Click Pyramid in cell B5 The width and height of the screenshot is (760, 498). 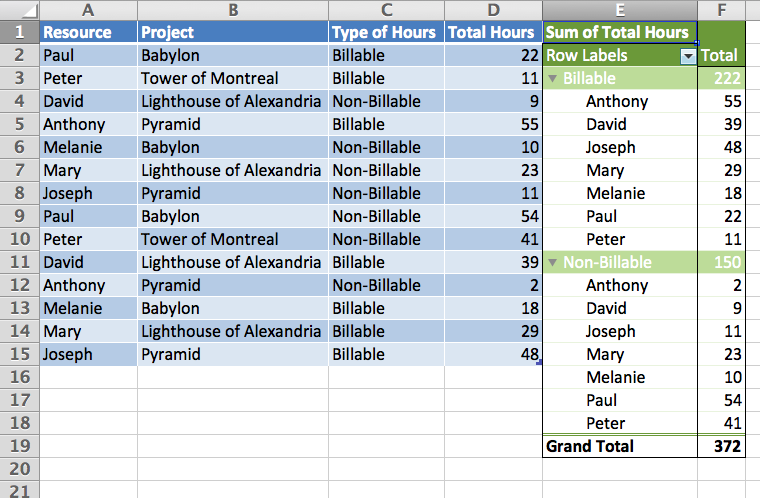(x=233, y=124)
